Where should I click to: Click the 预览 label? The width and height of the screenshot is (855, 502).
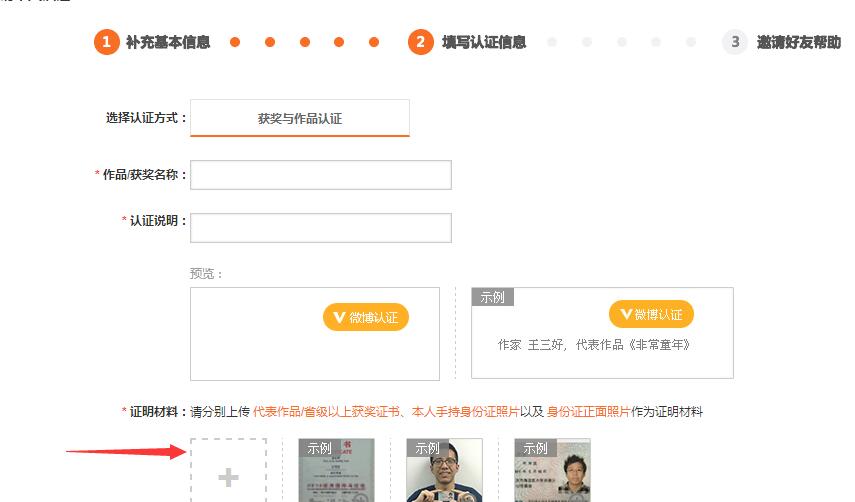[x=206, y=274]
